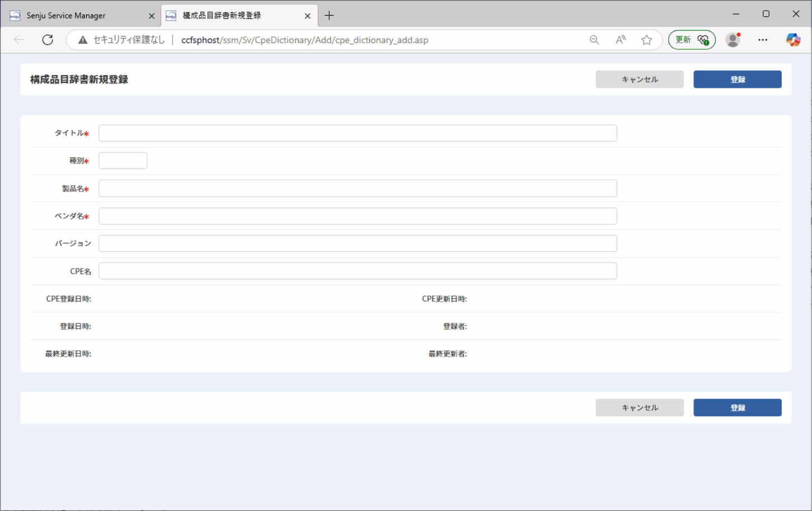The height and width of the screenshot is (511, 812).
Task: Open a new tab with the plus icon
Action: tap(329, 16)
